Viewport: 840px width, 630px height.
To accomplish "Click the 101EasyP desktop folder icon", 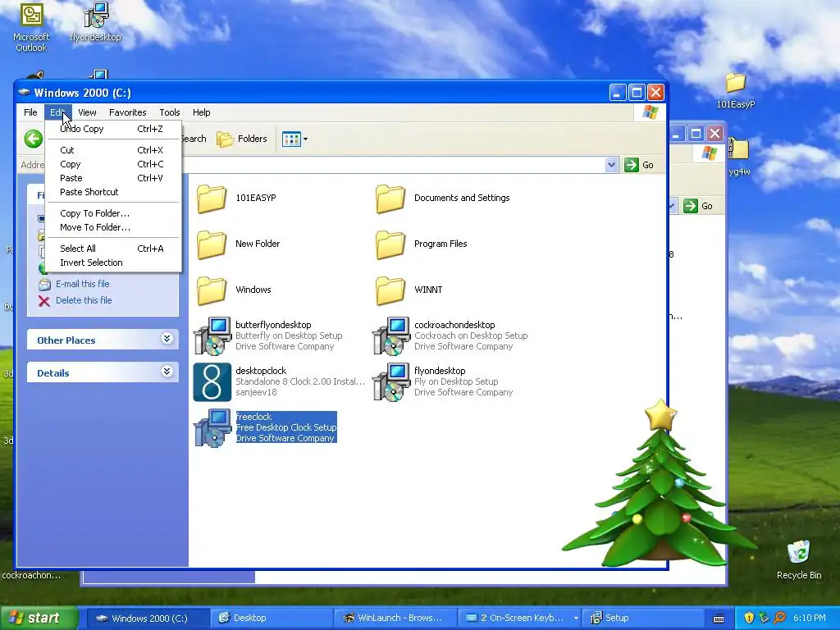I will 736,91.
